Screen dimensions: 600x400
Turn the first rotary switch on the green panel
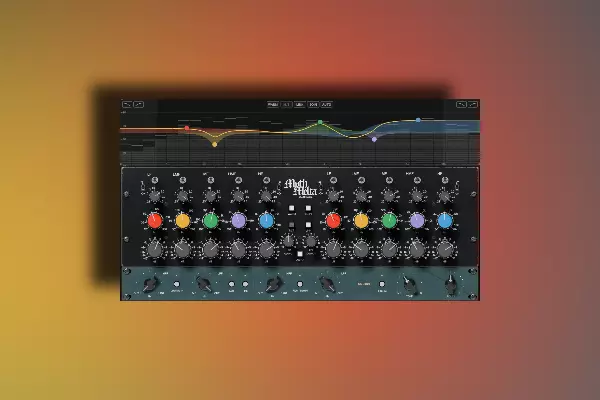[150, 284]
